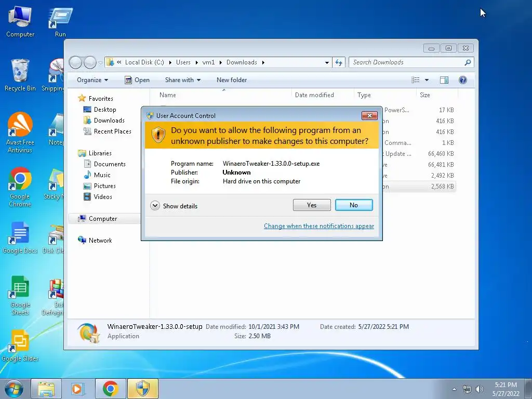This screenshot has height=399, width=532.
Task: Click Yes in User Account Control dialog
Action: [x=312, y=205]
